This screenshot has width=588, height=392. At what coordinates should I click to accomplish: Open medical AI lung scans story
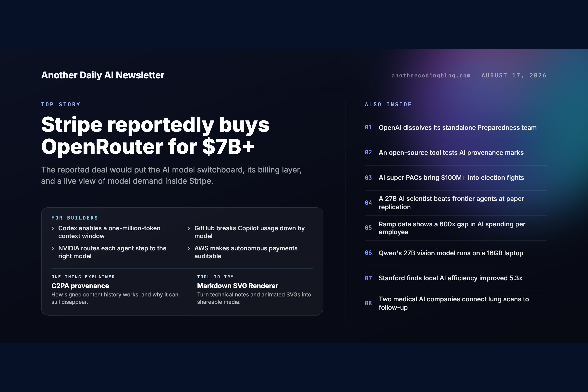click(454, 303)
